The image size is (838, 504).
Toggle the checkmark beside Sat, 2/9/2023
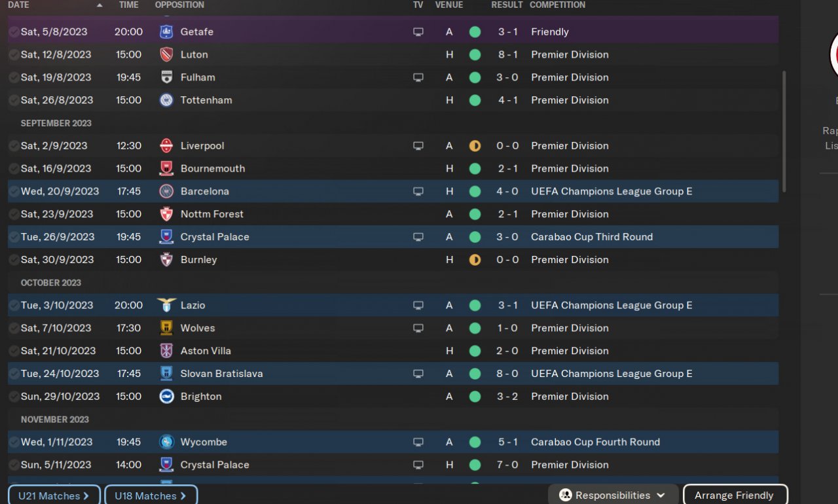tap(14, 145)
